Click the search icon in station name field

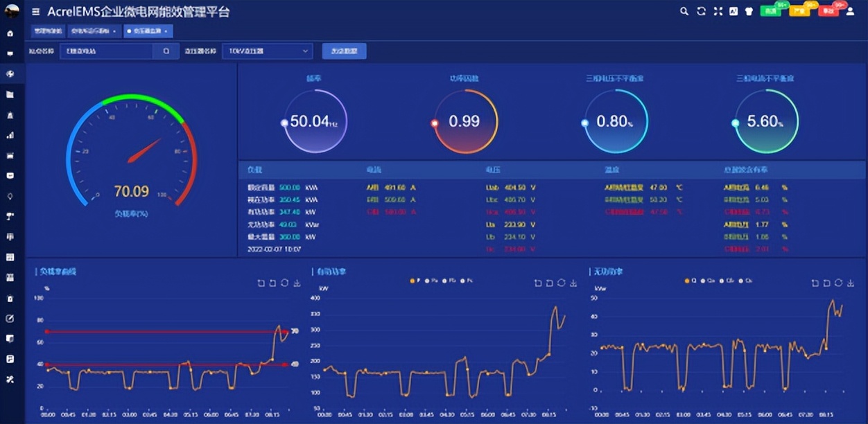coord(166,51)
